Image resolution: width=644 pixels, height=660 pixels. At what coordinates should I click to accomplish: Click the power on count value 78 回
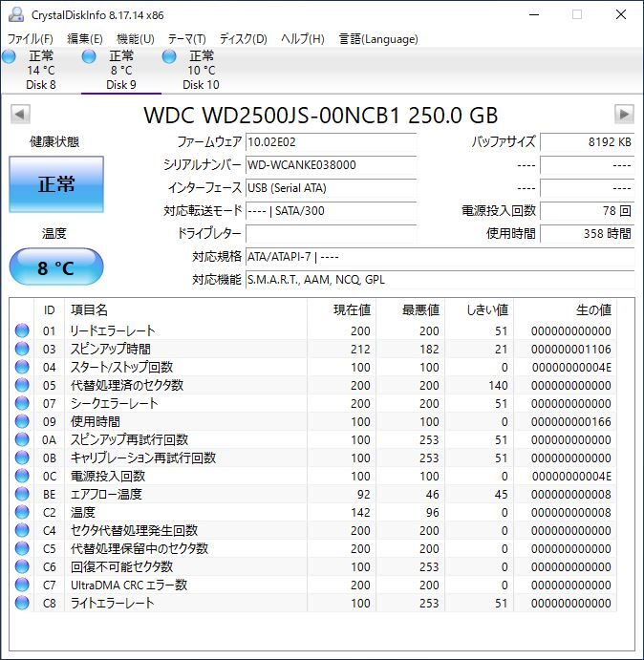coord(587,211)
